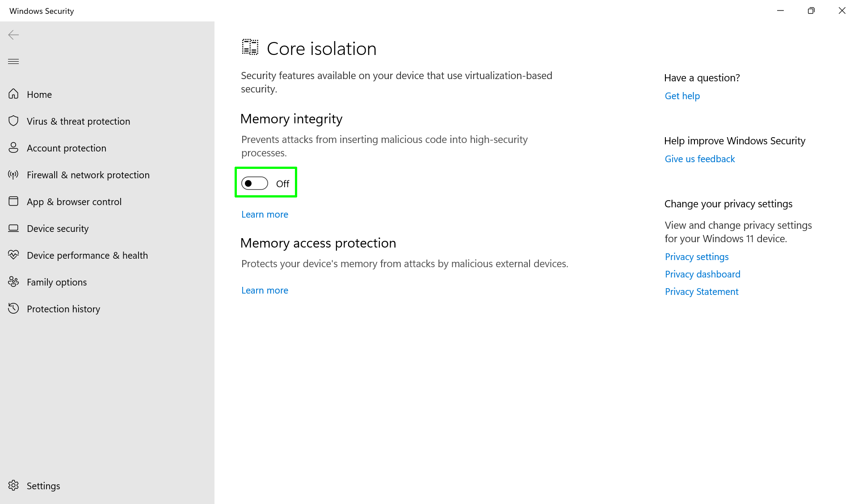Click the back arrow navigation button
This screenshot has width=858, height=504.
click(13, 34)
